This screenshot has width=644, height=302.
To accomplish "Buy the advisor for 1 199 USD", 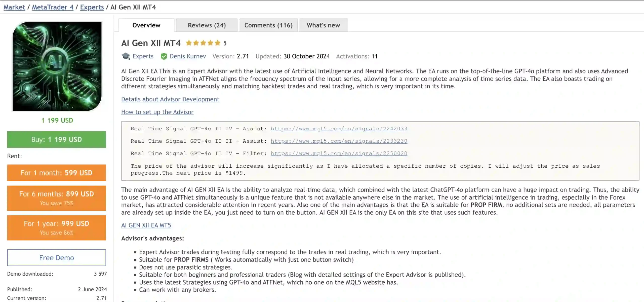I will [57, 139].
